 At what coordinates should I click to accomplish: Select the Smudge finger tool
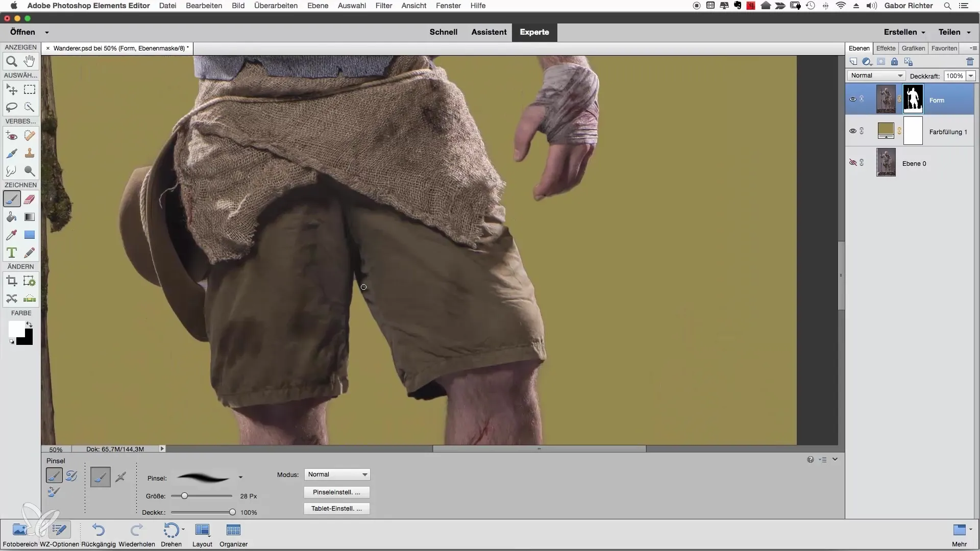pos(12,171)
